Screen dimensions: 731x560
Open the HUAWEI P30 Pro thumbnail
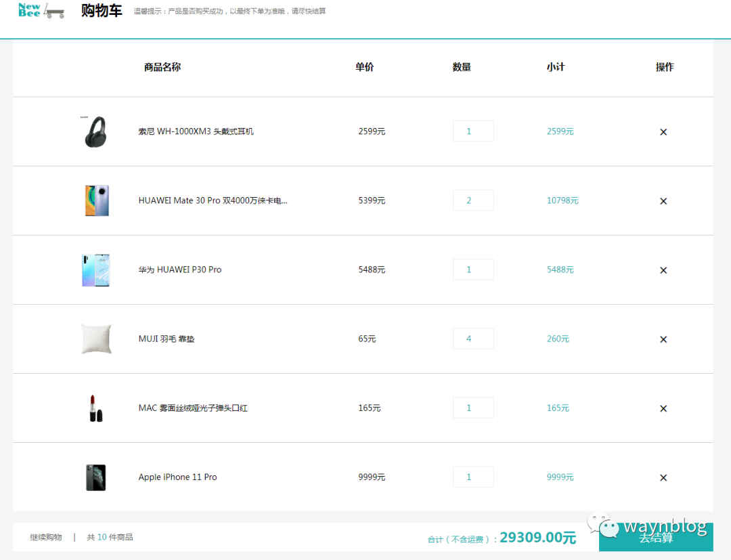pos(95,270)
